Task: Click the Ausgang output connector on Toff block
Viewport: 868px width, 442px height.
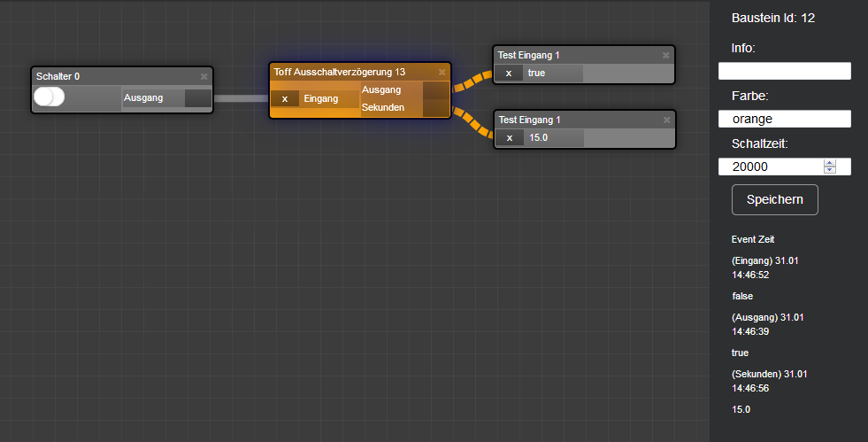Action: point(435,89)
